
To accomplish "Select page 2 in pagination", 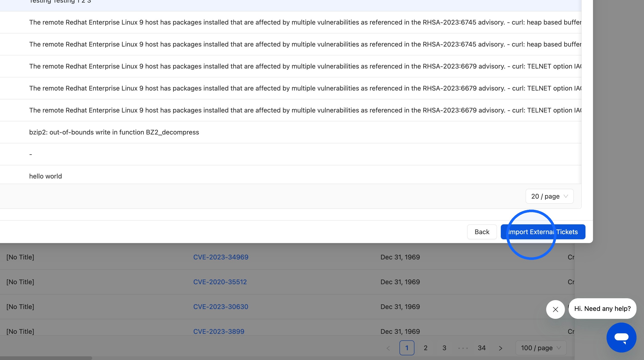I will tap(425, 348).
